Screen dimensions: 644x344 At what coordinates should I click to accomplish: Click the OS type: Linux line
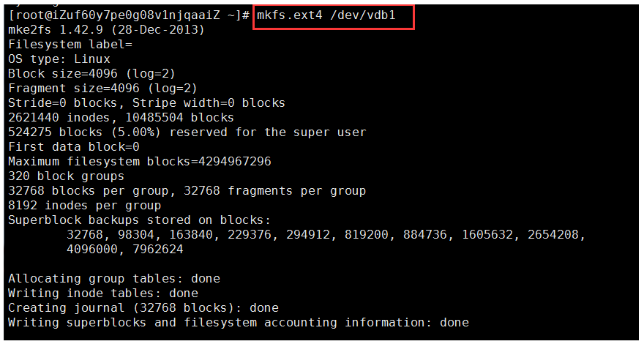point(59,59)
